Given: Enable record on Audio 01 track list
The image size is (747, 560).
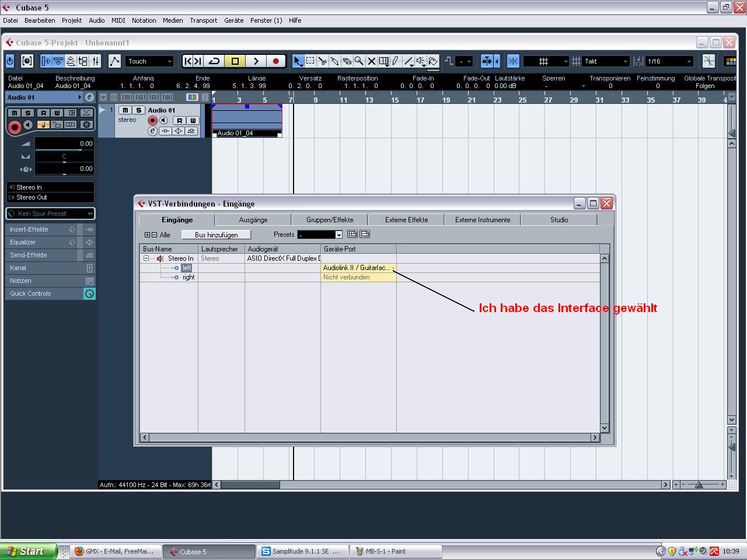Looking at the screenshot, I should pyautogui.click(x=152, y=120).
